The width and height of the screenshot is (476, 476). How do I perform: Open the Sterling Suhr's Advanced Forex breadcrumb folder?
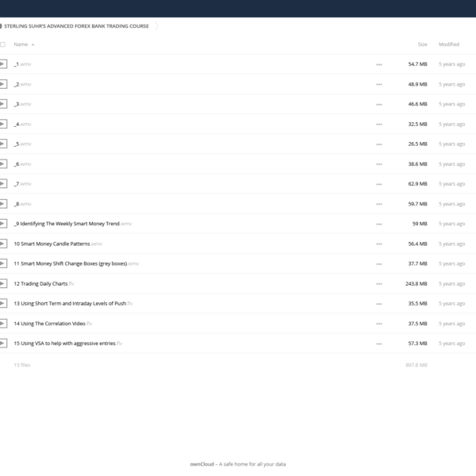point(76,26)
